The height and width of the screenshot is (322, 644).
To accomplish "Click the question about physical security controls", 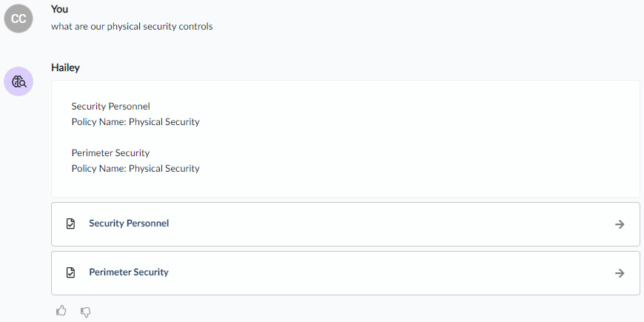I will point(132,27).
